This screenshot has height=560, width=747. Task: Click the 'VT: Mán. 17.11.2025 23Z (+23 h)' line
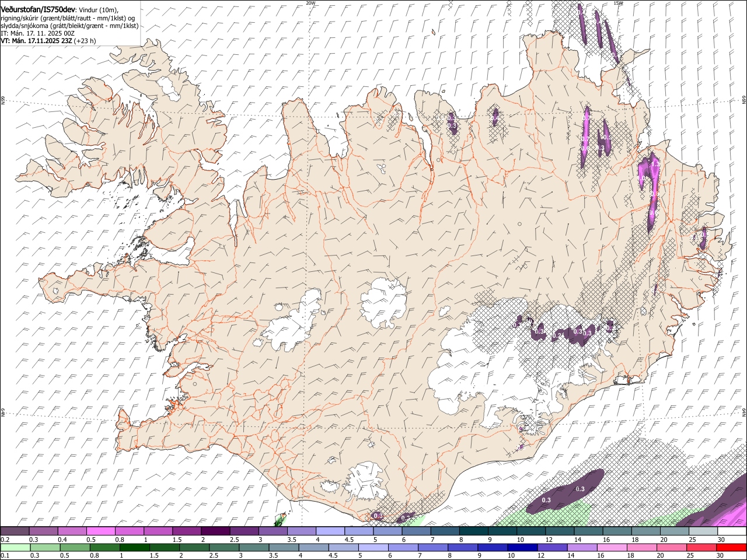pyautogui.click(x=48, y=41)
